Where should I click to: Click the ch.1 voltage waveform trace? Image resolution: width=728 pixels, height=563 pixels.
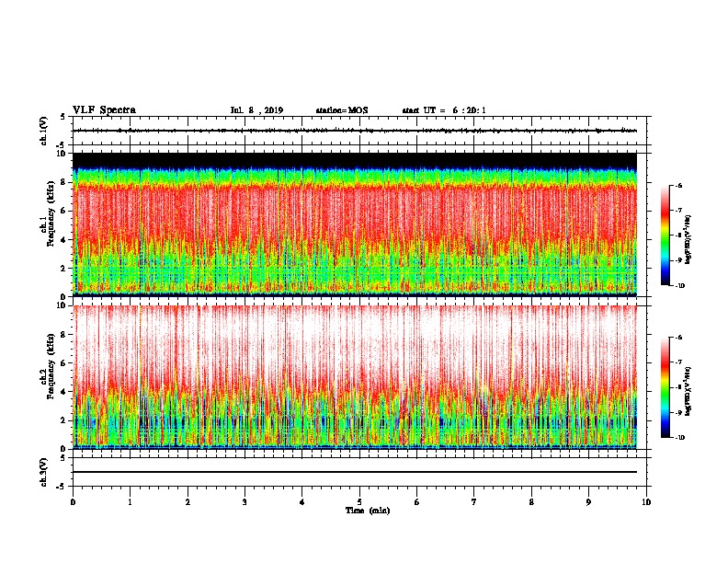coord(355,131)
